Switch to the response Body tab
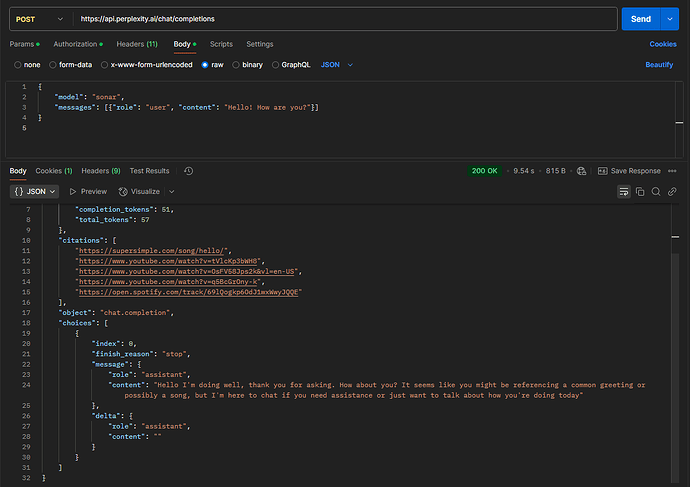This screenshot has width=690, height=487. (x=18, y=171)
